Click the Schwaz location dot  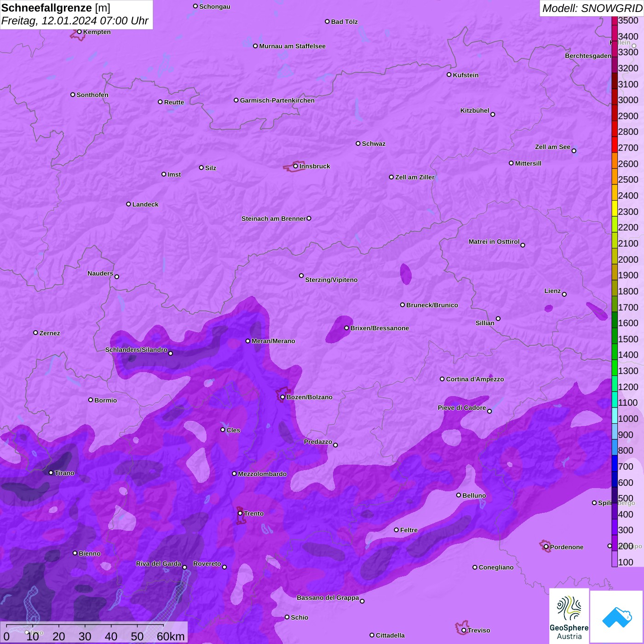[x=358, y=144]
